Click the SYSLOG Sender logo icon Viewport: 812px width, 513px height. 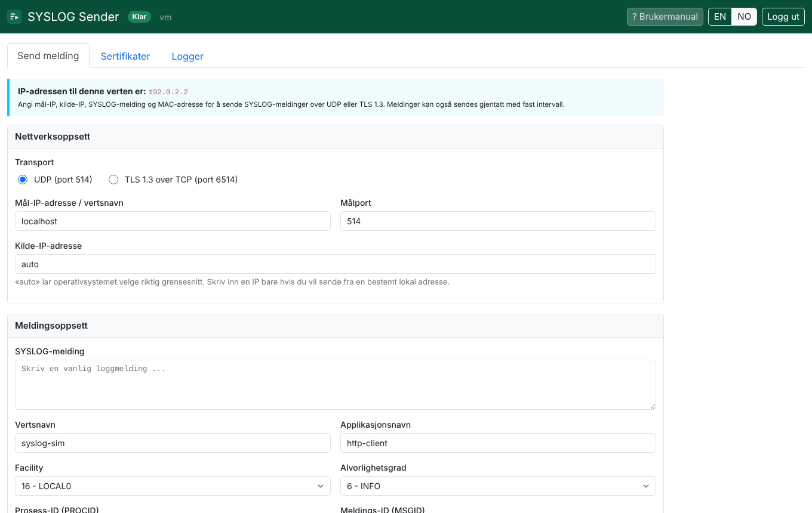14,17
